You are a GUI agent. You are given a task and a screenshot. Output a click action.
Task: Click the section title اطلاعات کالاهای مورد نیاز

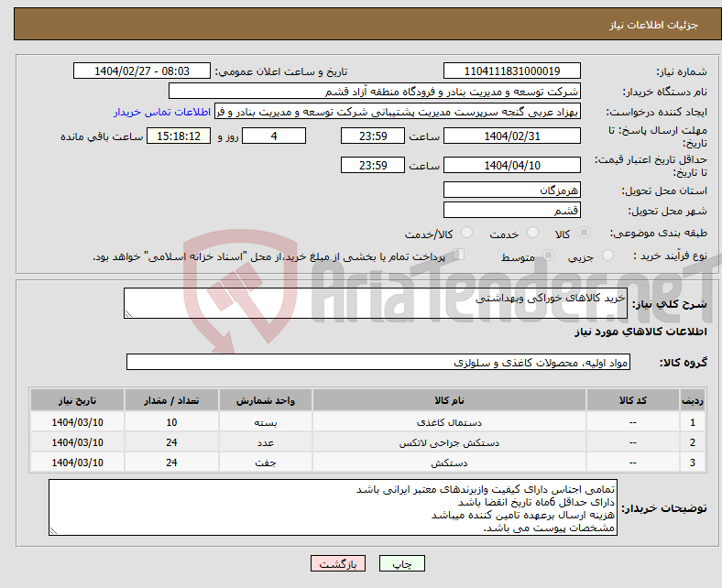(640, 332)
